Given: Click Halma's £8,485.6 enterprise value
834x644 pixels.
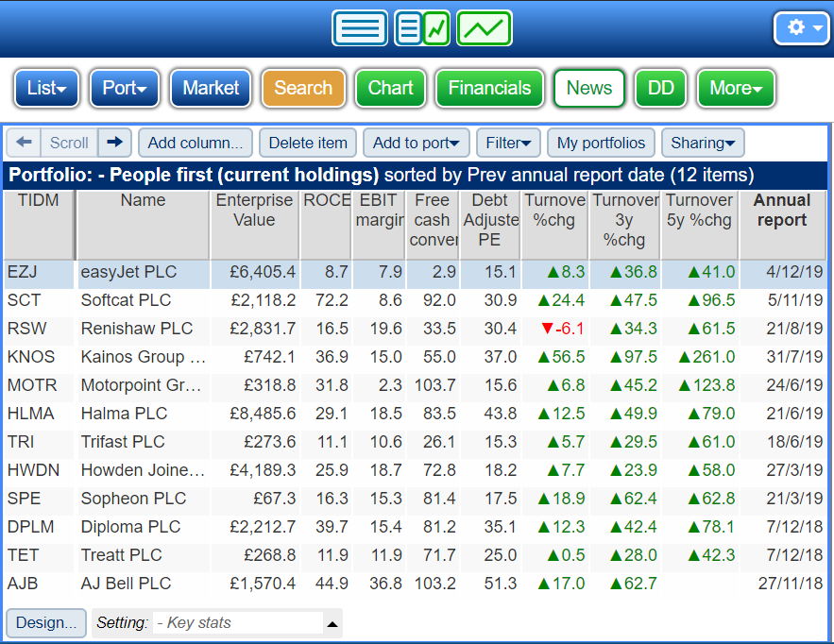Looking at the screenshot, I should [x=263, y=414].
